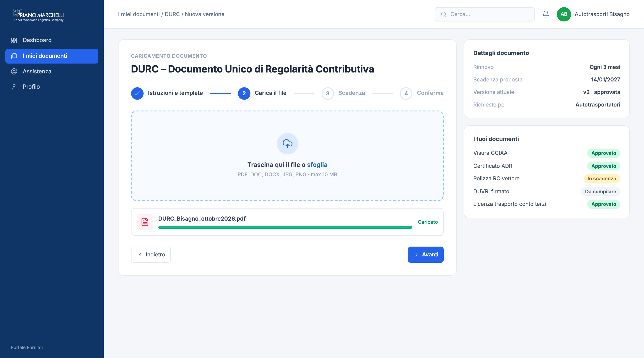Click the 14/01/2027 scadenza value
The image size is (644, 358).
click(x=605, y=80)
